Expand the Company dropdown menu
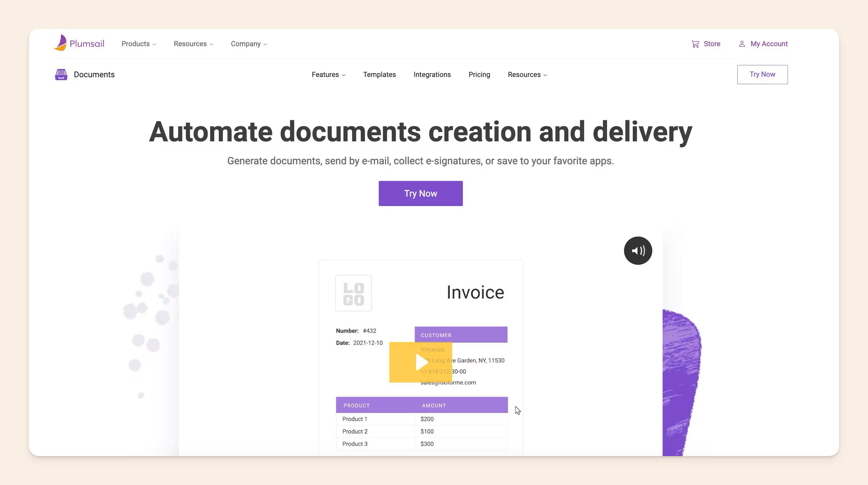 [x=249, y=44]
